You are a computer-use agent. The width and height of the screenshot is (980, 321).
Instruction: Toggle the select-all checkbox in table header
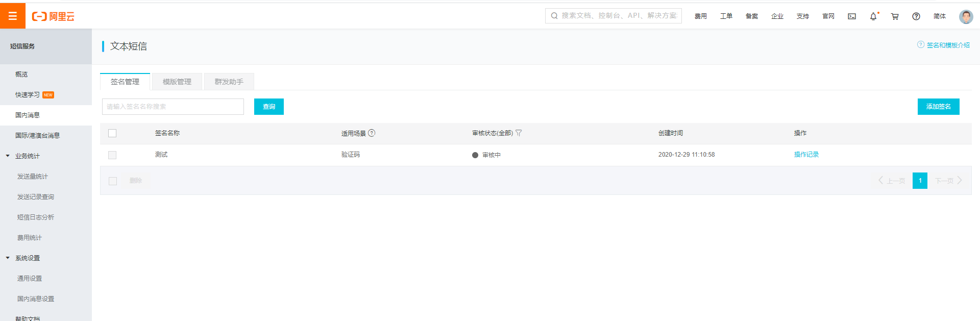(x=112, y=133)
